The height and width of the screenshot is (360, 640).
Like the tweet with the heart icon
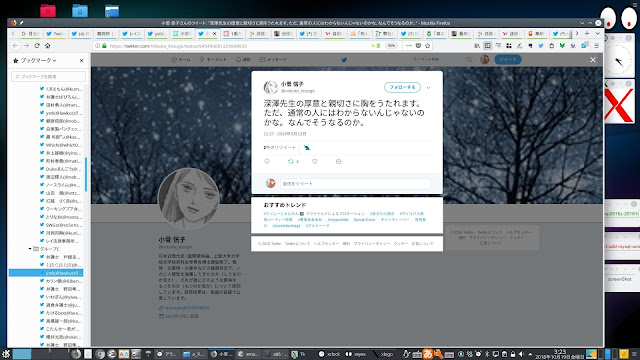[x=315, y=162]
